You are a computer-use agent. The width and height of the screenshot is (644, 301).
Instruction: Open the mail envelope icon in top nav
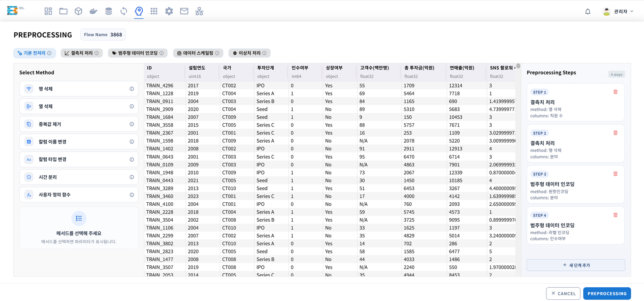coord(184,11)
